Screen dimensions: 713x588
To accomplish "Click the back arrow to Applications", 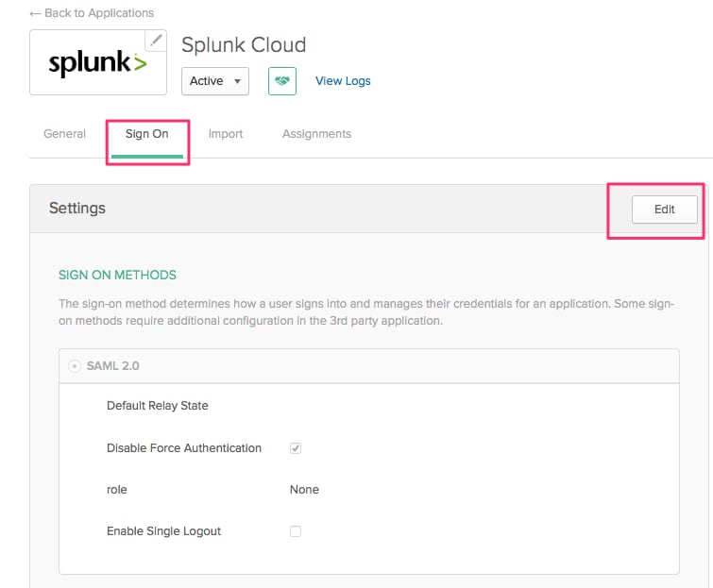I will 35,13.
